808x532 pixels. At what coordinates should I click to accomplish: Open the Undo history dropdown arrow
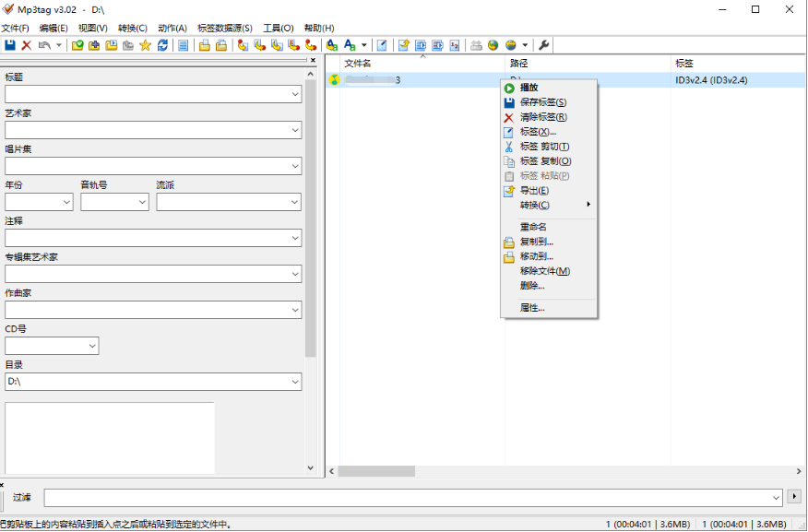click(x=59, y=45)
